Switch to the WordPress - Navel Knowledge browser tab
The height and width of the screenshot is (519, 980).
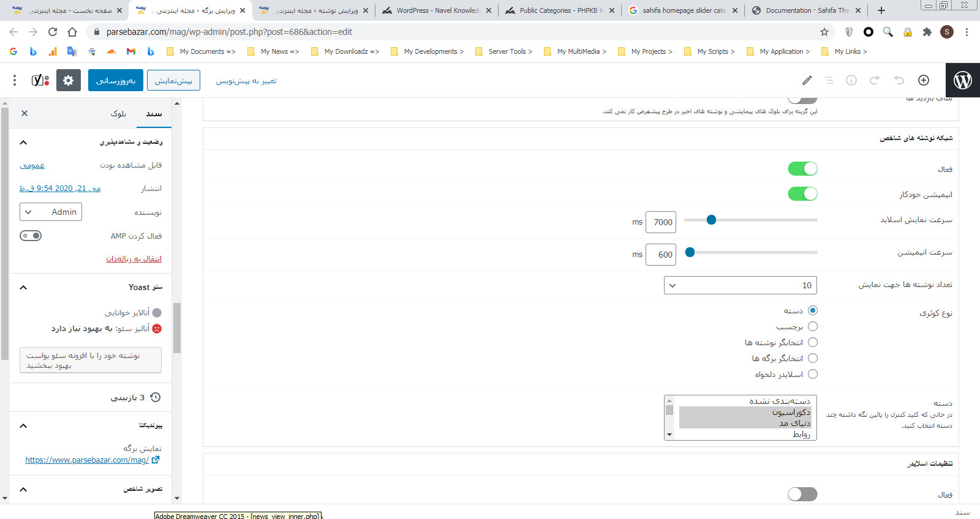tap(436, 10)
